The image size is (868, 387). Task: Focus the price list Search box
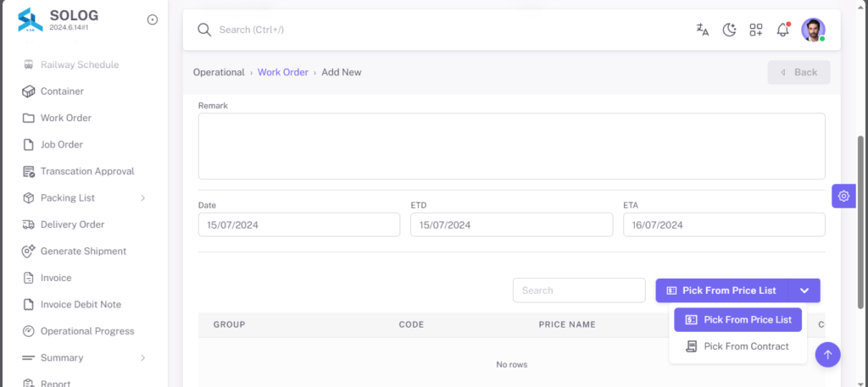[579, 290]
